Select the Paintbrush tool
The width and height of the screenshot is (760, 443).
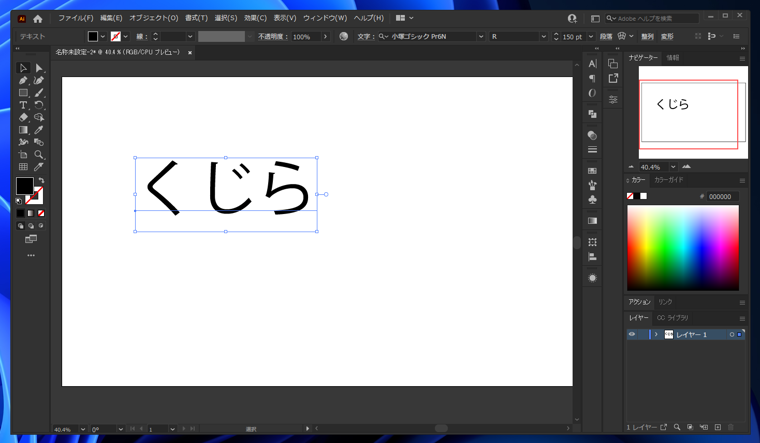(39, 93)
